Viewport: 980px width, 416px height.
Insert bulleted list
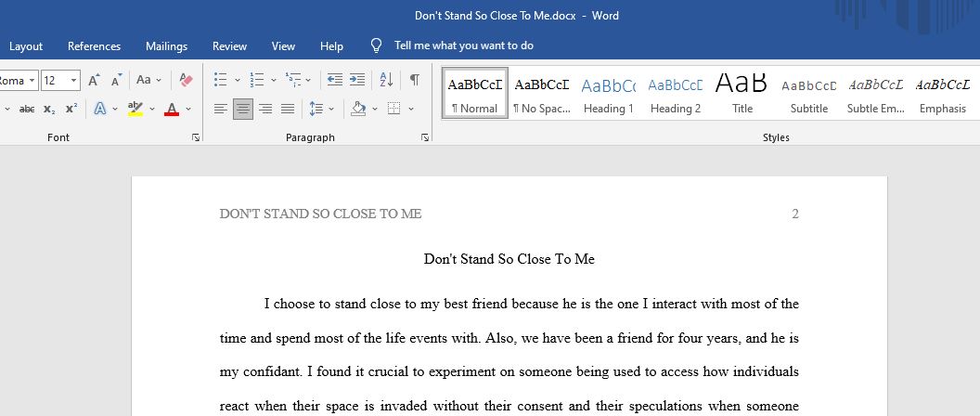coord(220,80)
